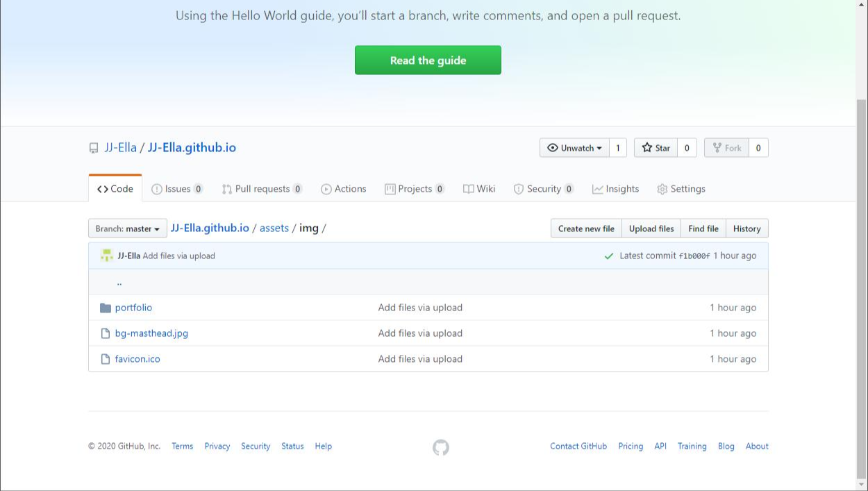The image size is (868, 491).
Task: Open latest commit f1b000f
Action: [694, 256]
